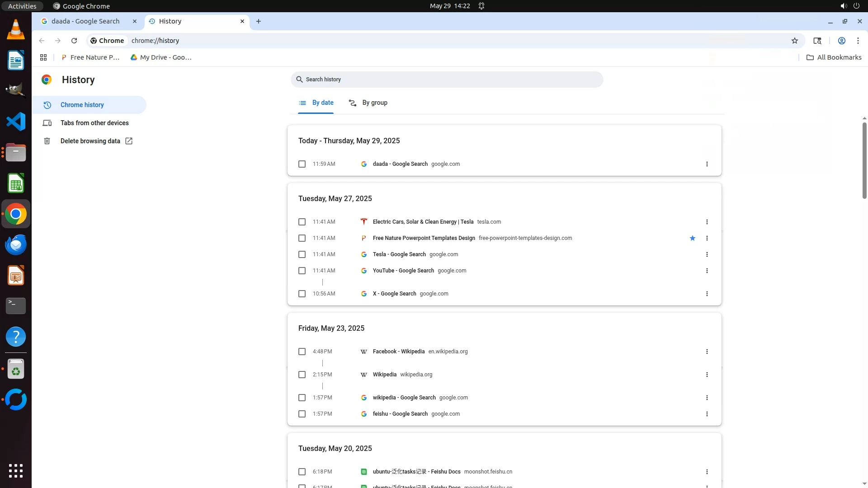Image resolution: width=868 pixels, height=488 pixels.
Task: Bookmark this page with star icon
Action: point(794,41)
